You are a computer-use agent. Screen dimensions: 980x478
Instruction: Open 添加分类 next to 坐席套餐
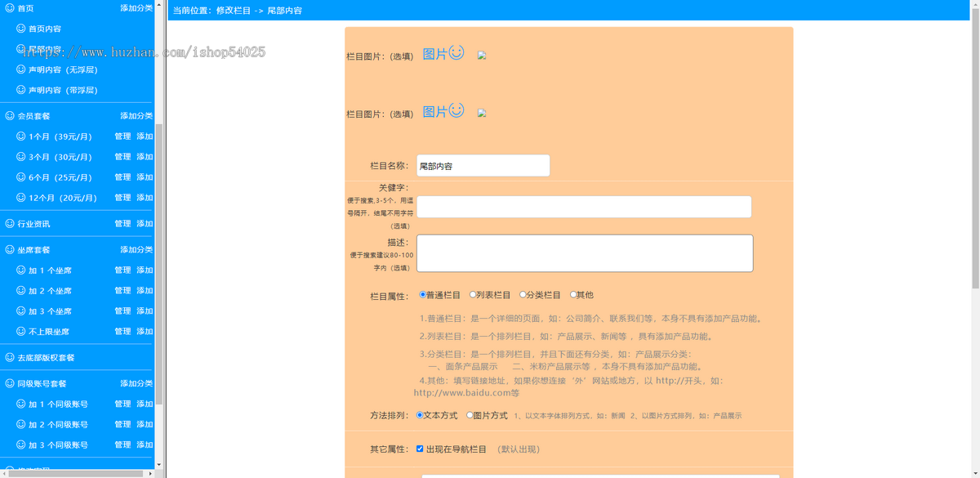pyautogui.click(x=136, y=250)
